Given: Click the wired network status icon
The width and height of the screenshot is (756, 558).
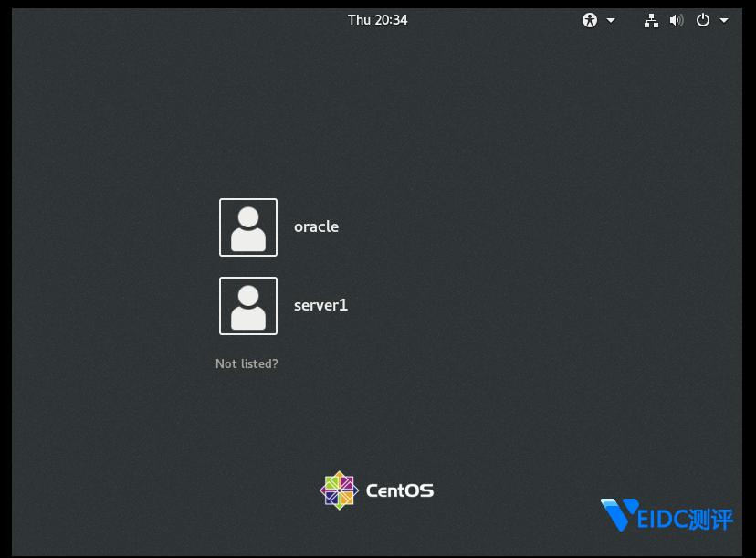Looking at the screenshot, I should coord(651,19).
